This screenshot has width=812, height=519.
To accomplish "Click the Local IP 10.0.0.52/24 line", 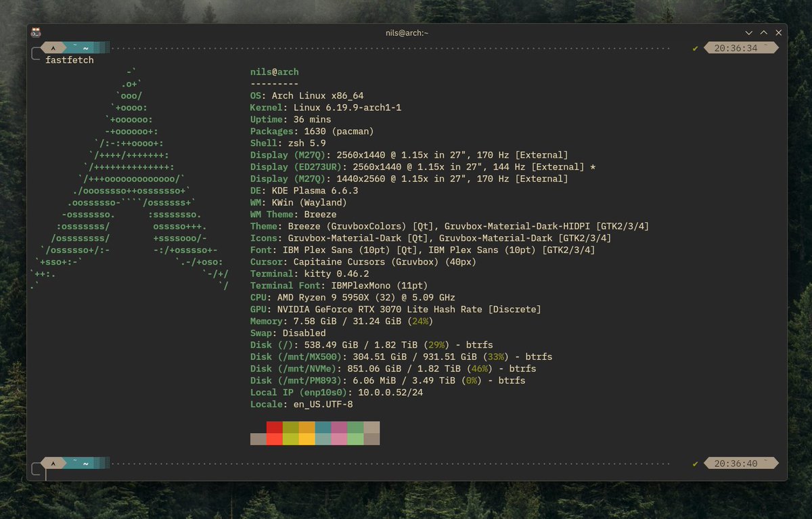I will point(336,392).
